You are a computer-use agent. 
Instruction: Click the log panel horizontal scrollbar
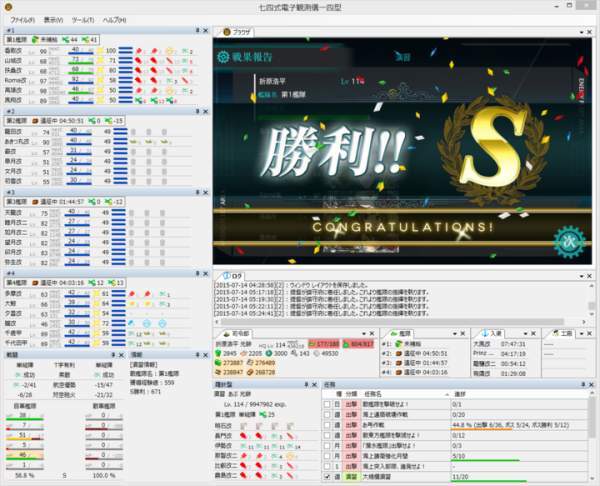click(392, 322)
